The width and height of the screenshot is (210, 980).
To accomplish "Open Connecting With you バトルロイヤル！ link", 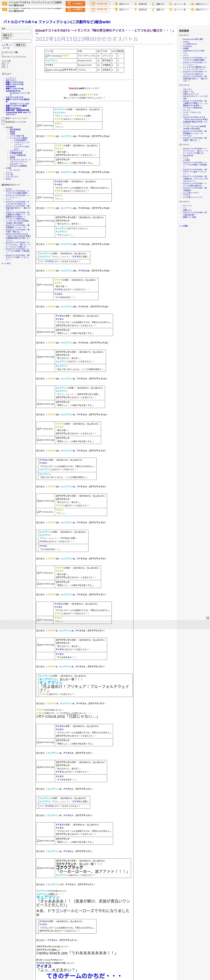I will (x=18, y=113).
